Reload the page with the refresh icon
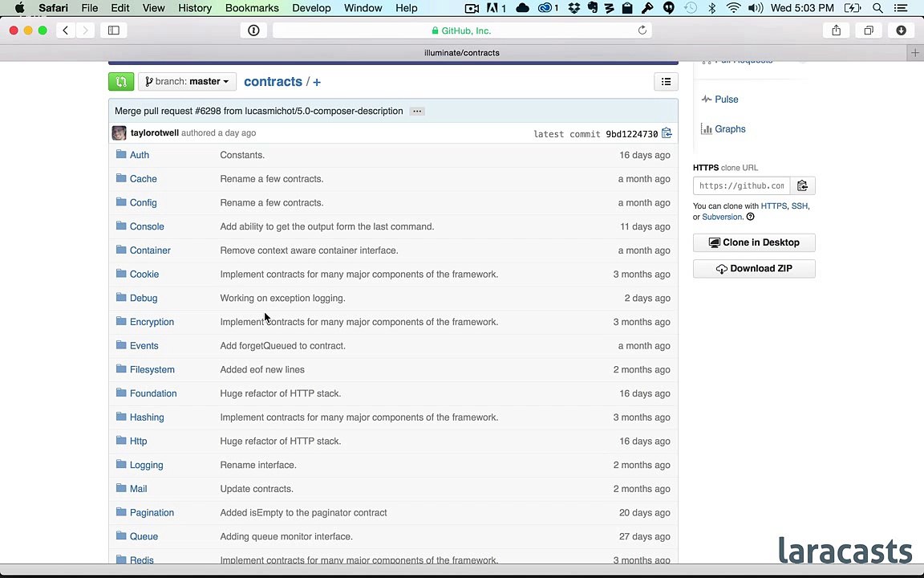This screenshot has height=578, width=924. (x=642, y=31)
